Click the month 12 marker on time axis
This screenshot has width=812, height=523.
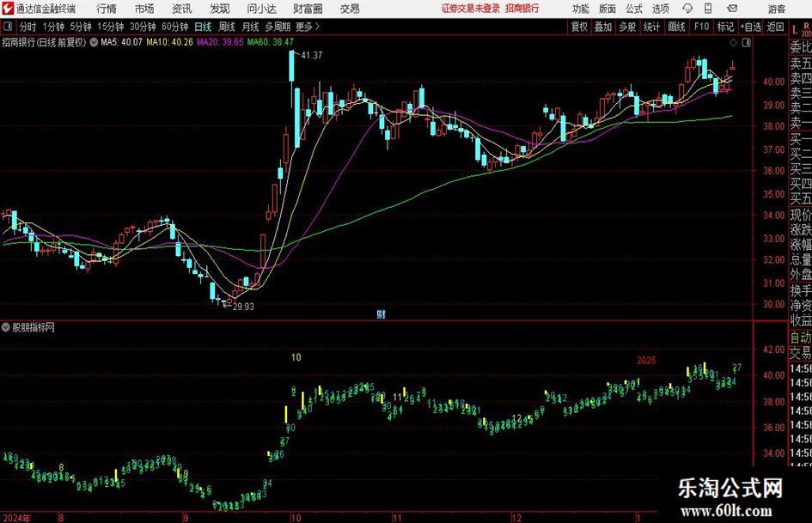tap(516, 518)
